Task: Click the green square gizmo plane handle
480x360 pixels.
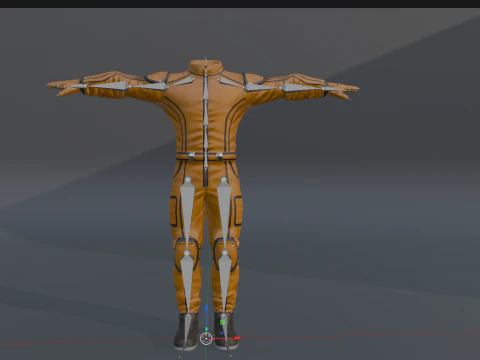Action: point(223,322)
